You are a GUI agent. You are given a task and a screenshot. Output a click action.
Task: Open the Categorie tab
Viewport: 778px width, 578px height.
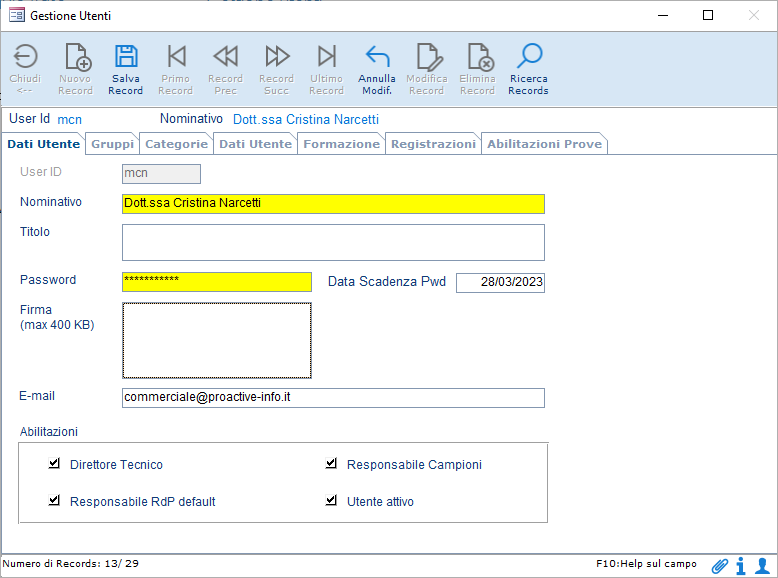pos(176,144)
